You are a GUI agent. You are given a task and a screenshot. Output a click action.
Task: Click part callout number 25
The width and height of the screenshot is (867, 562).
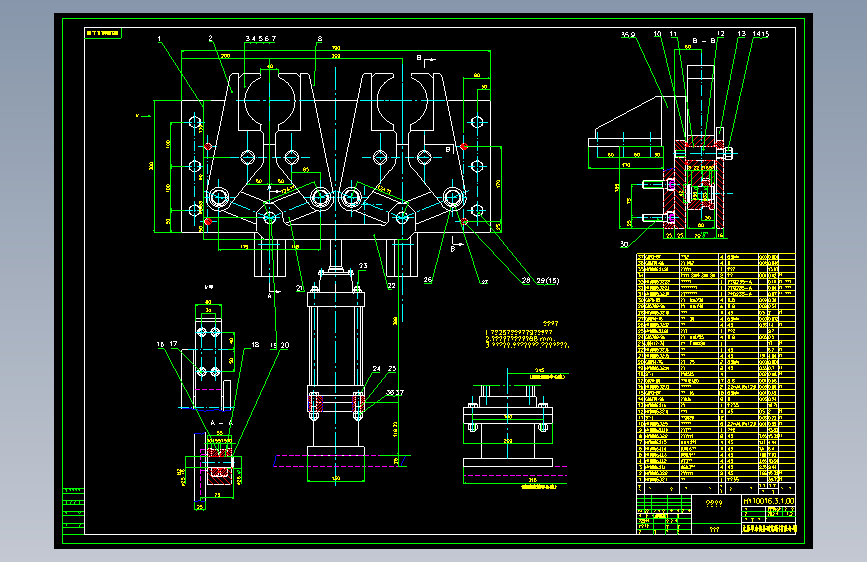click(x=392, y=369)
